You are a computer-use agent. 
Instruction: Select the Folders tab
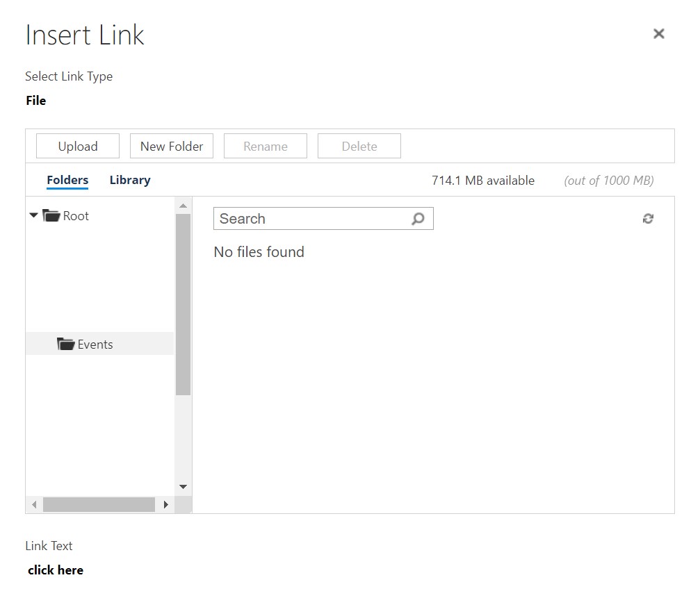[67, 180]
